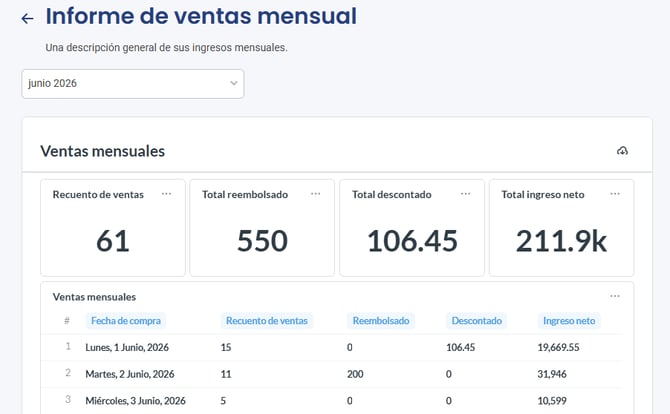Click the 61 sales count value

(x=113, y=241)
